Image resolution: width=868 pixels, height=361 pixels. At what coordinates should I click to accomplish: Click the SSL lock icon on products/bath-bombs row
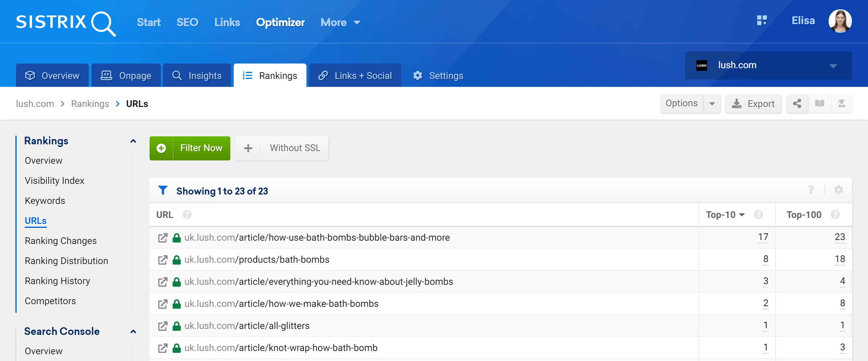[177, 260]
